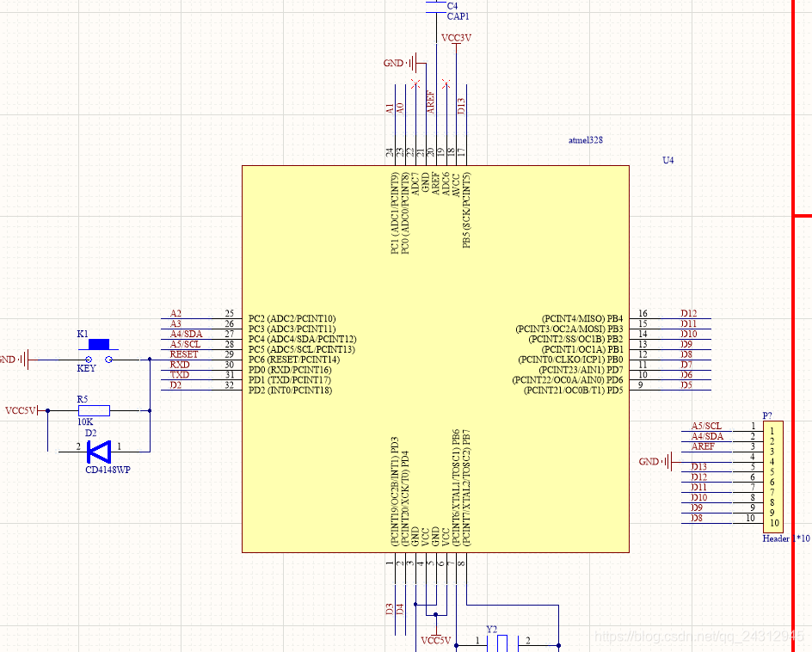The width and height of the screenshot is (812, 652).
Task: Select the K1 push-button switch symbol
Action: point(99,353)
